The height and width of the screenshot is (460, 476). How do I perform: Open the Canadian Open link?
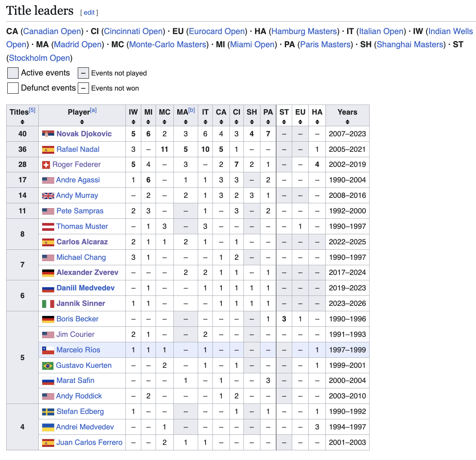(x=52, y=31)
